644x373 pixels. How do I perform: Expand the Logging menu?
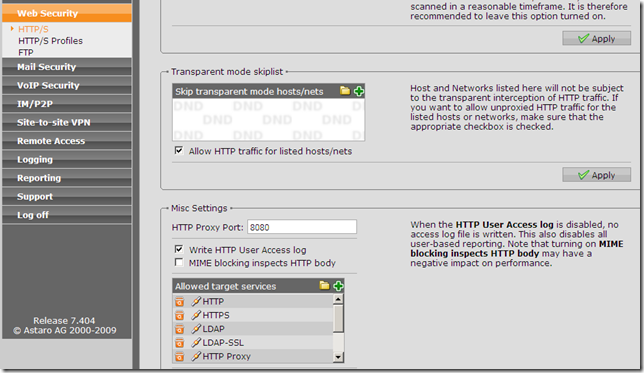(67, 159)
